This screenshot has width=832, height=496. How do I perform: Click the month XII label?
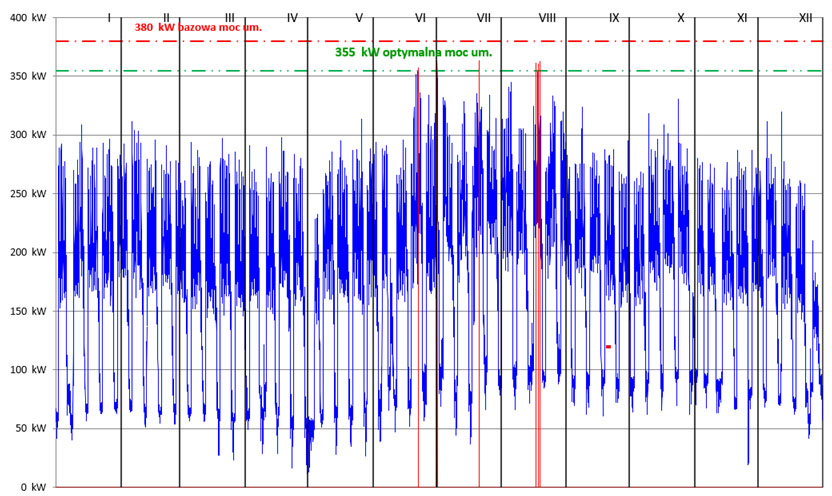point(805,18)
